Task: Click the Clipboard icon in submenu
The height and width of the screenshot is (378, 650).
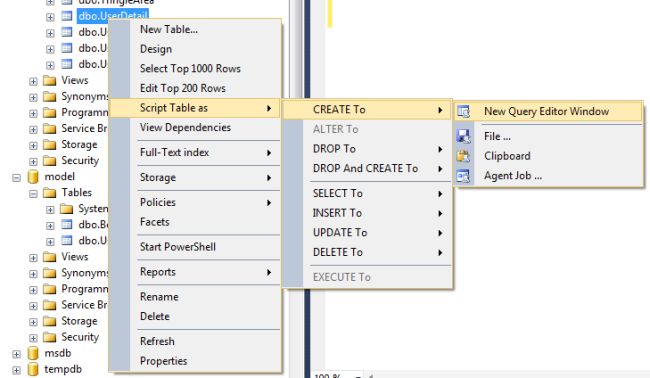Action: pos(463,156)
